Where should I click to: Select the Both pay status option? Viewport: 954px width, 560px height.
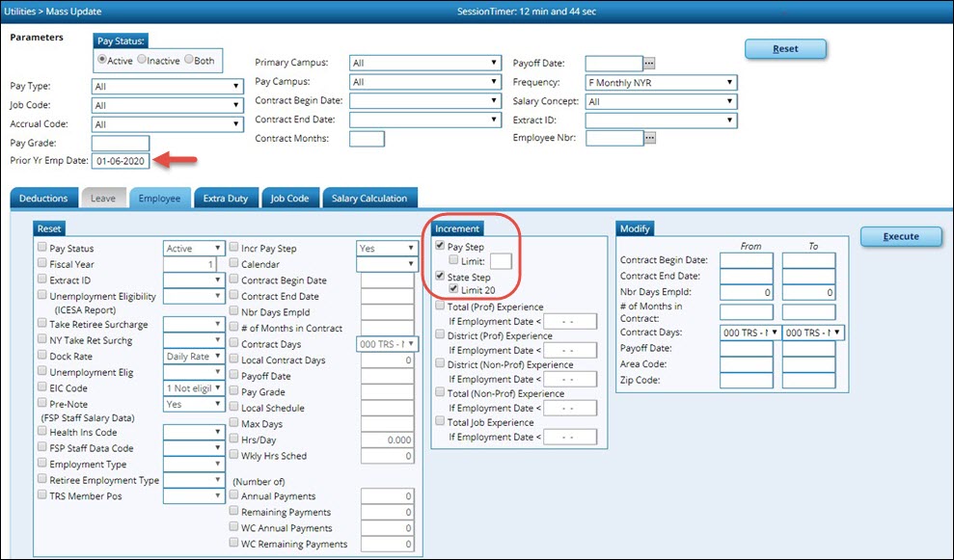click(188, 59)
